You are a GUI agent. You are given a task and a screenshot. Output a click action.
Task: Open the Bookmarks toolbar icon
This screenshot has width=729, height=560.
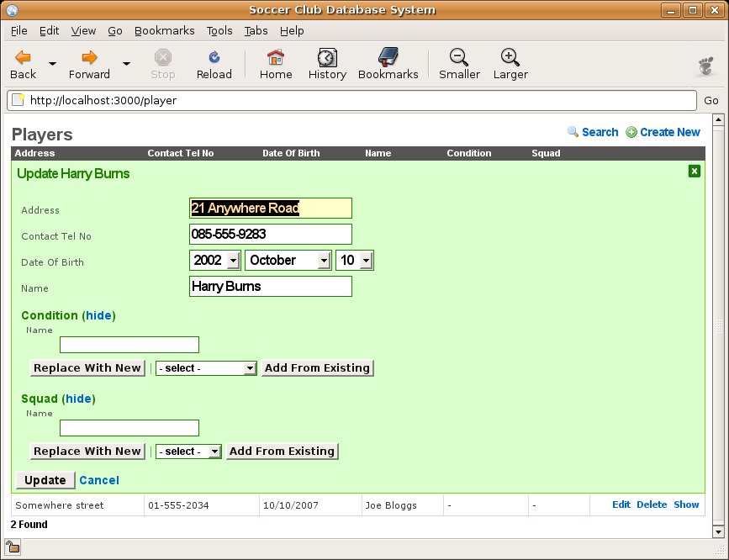coord(388,58)
